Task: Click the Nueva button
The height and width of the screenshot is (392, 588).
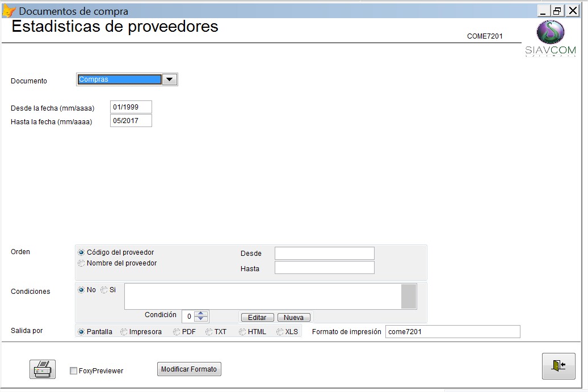Action: point(293,318)
